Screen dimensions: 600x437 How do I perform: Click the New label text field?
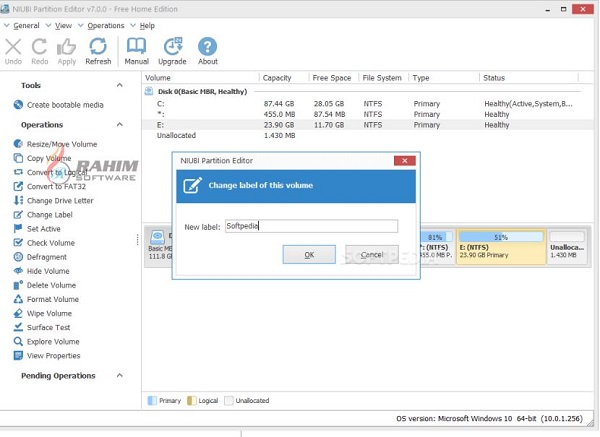coord(310,226)
